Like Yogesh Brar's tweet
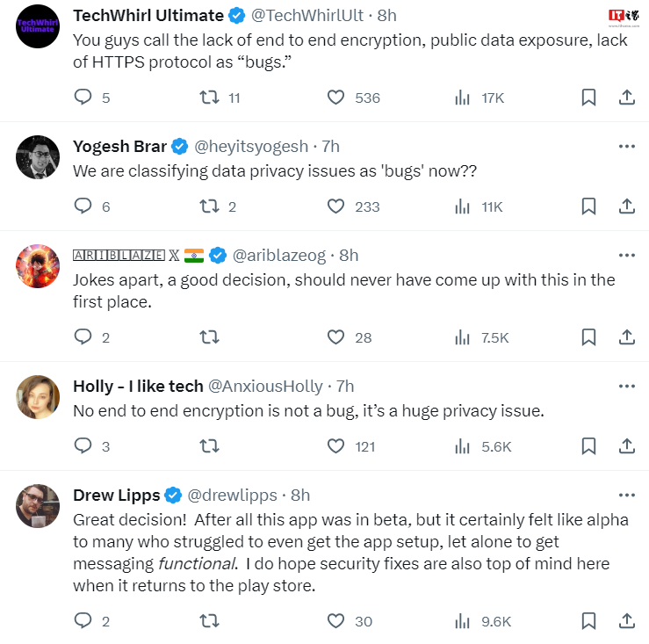This screenshot has height=644, width=649. click(335, 206)
